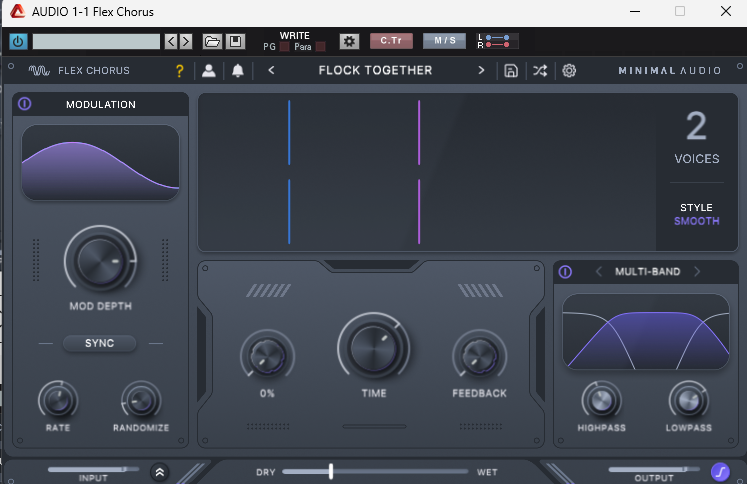The image size is (747, 484).
Task: Click the Minimal Audio logo
Action: 669,71
